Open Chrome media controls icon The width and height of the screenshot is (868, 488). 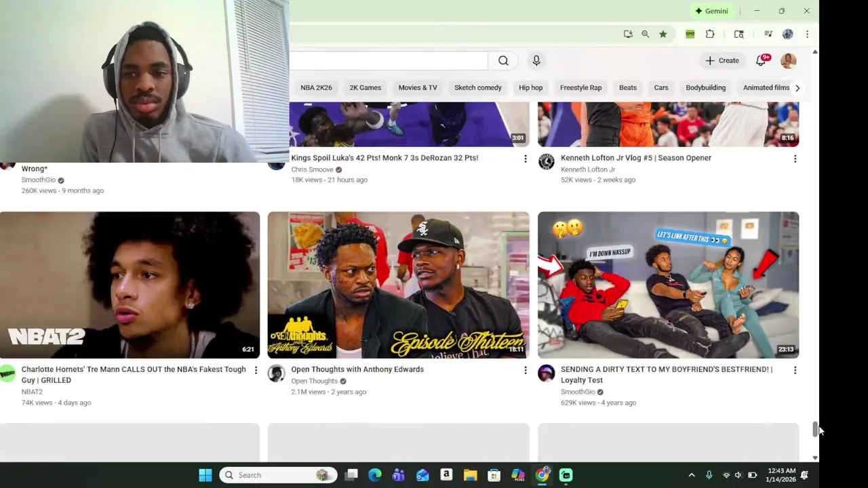768,34
